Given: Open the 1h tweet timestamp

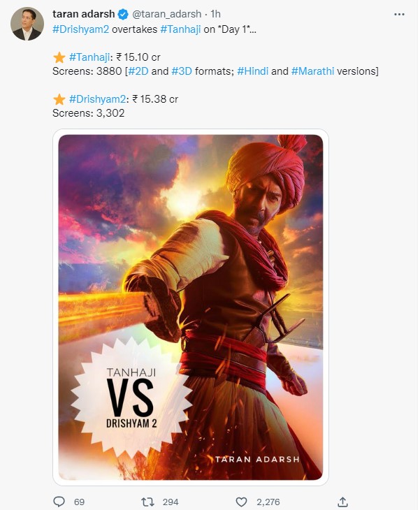Looking at the screenshot, I should pos(215,14).
